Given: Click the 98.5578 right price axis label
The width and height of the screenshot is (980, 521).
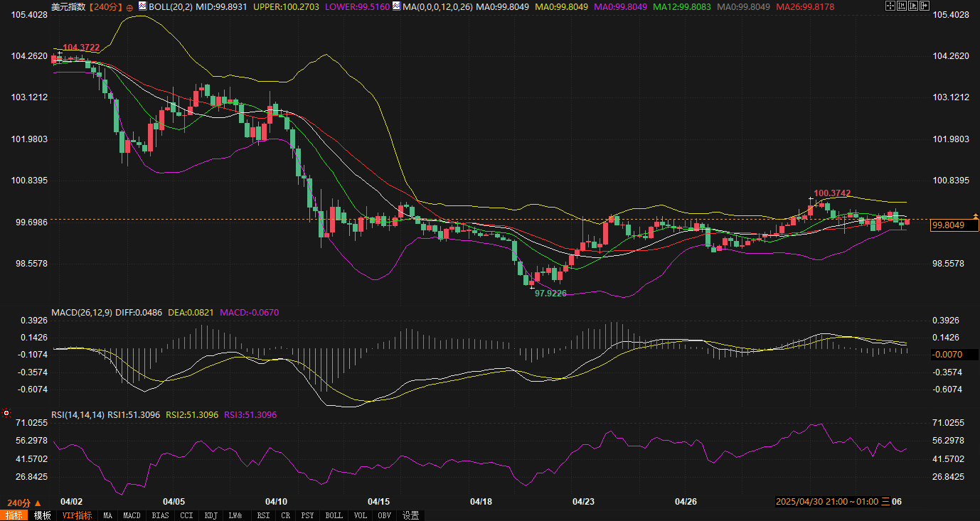Looking at the screenshot, I should click(949, 264).
